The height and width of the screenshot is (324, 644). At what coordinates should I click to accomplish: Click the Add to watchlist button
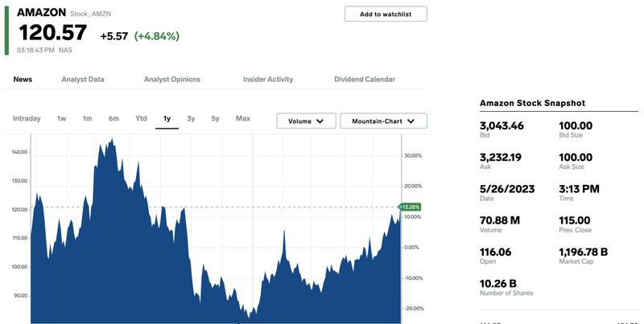[x=386, y=14]
